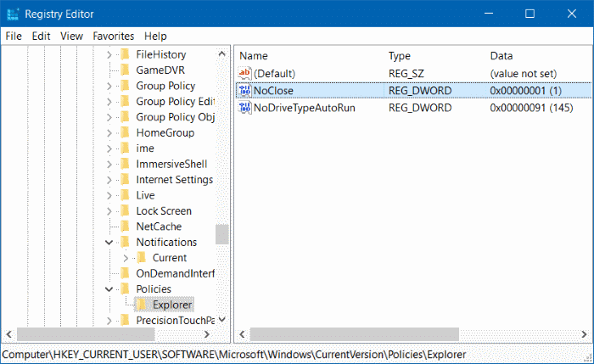Screen dimensions: 594x364
Task: Click the 0x00000091 (145) data cell
Action: coord(531,108)
